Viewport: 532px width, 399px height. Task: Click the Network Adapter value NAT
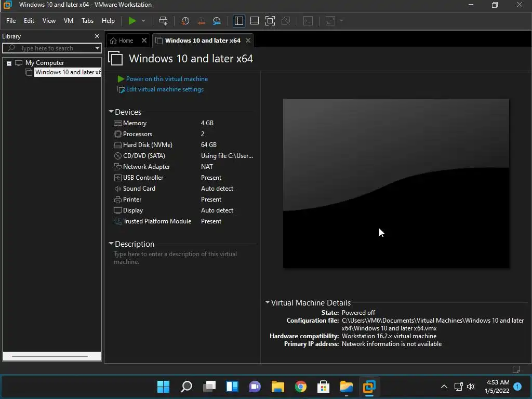tap(207, 167)
